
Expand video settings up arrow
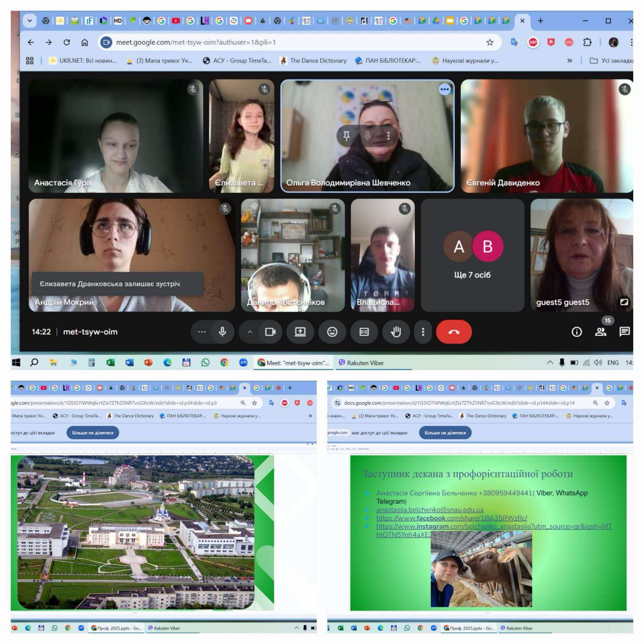(x=250, y=332)
